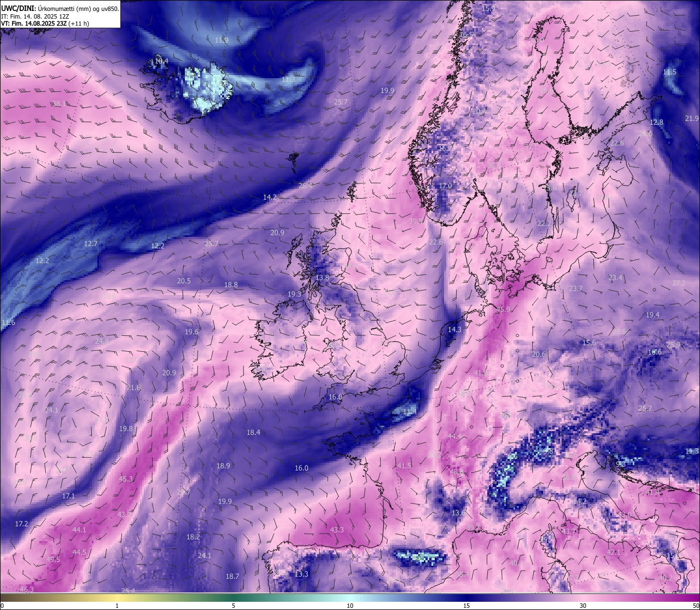Click the 18.4 map value

253,432
